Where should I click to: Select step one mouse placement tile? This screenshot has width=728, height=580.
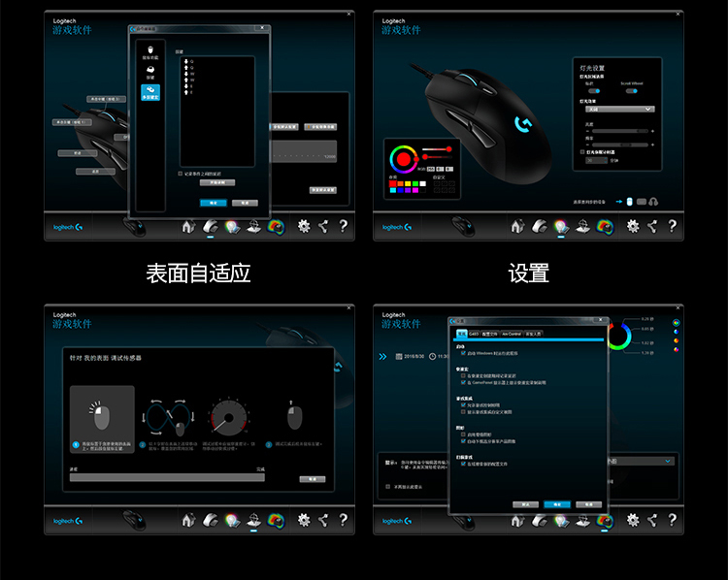(x=102, y=419)
